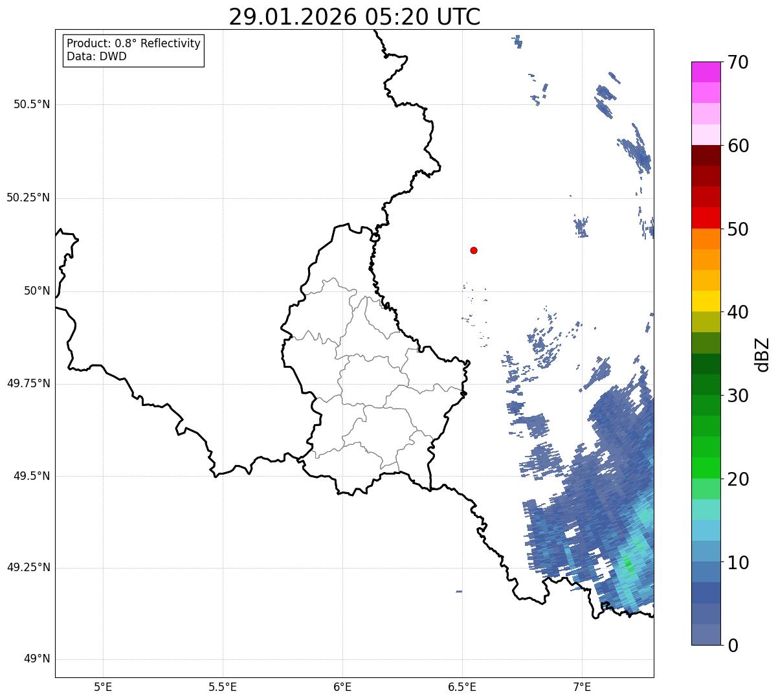The height and width of the screenshot is (700, 778).
Task: Click the longitude label "7°E"
Action: (x=582, y=686)
